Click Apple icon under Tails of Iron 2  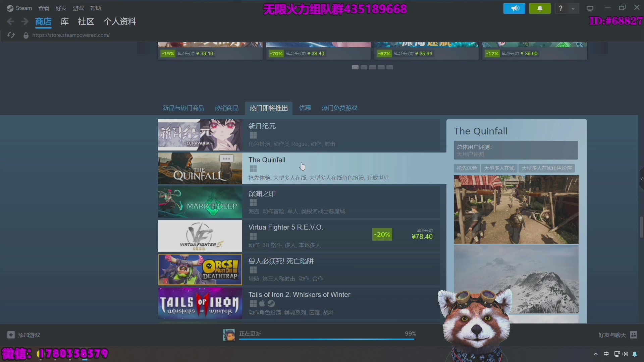coord(262,303)
